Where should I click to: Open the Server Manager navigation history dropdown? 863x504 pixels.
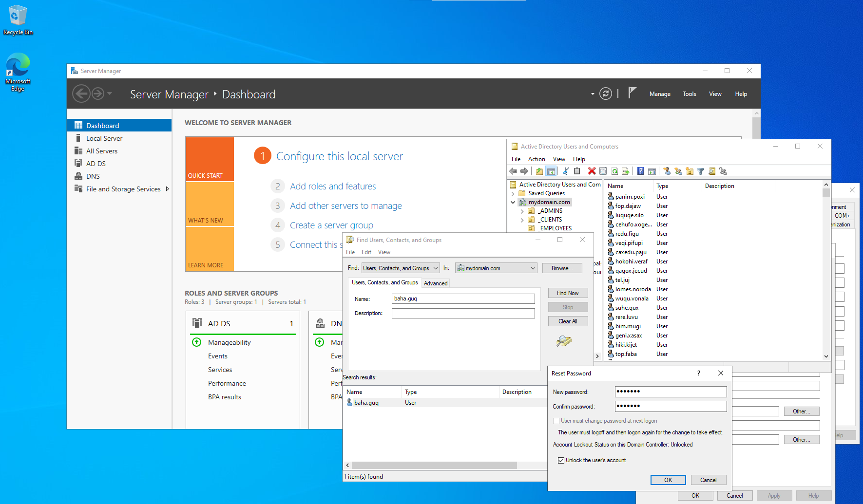pos(110,93)
